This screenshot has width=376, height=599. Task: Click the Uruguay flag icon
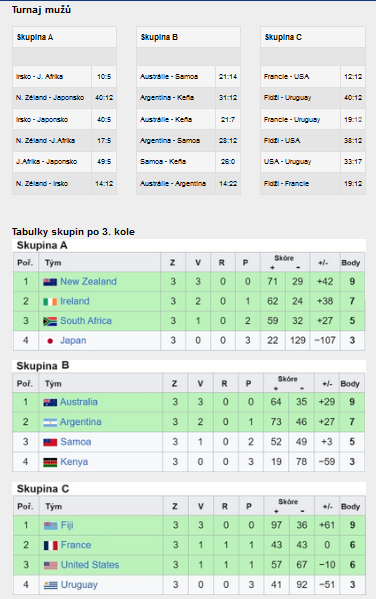[50, 585]
